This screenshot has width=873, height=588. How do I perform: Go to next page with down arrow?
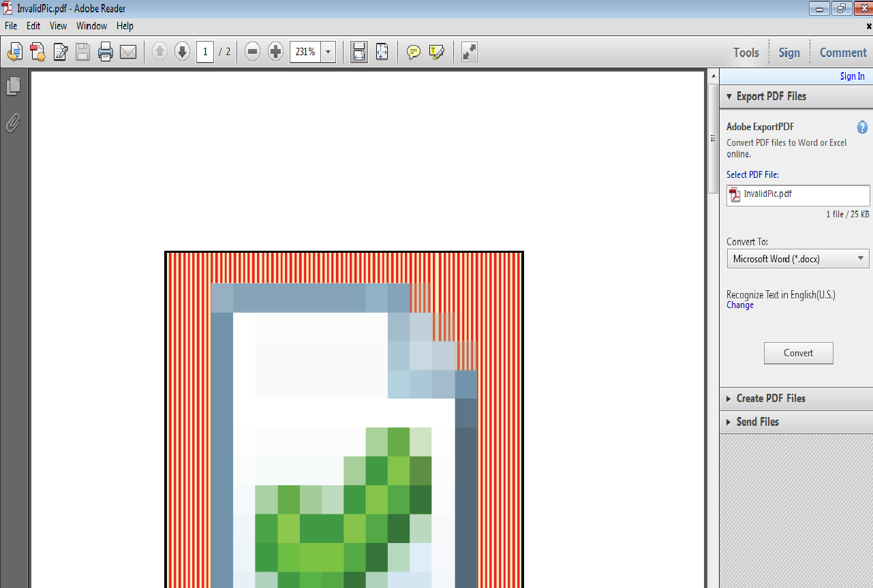(x=182, y=52)
